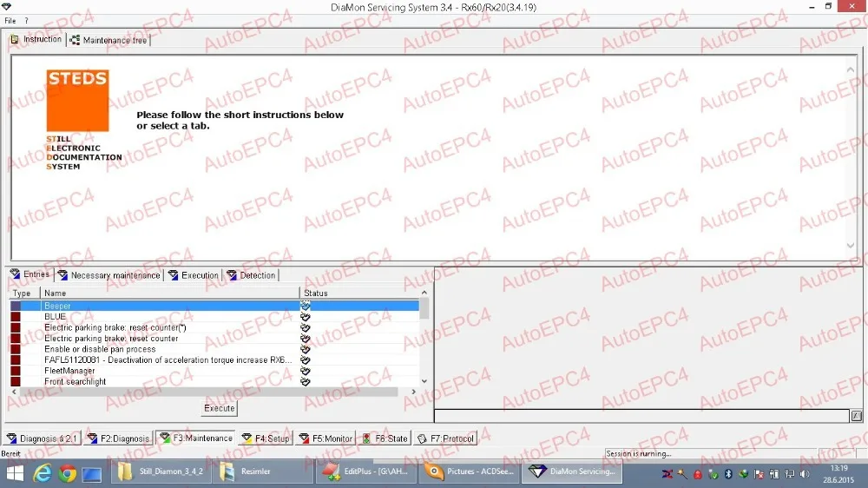Image resolution: width=868 pixels, height=488 pixels.
Task: Click the Bluetooth tray icon
Action: click(728, 474)
